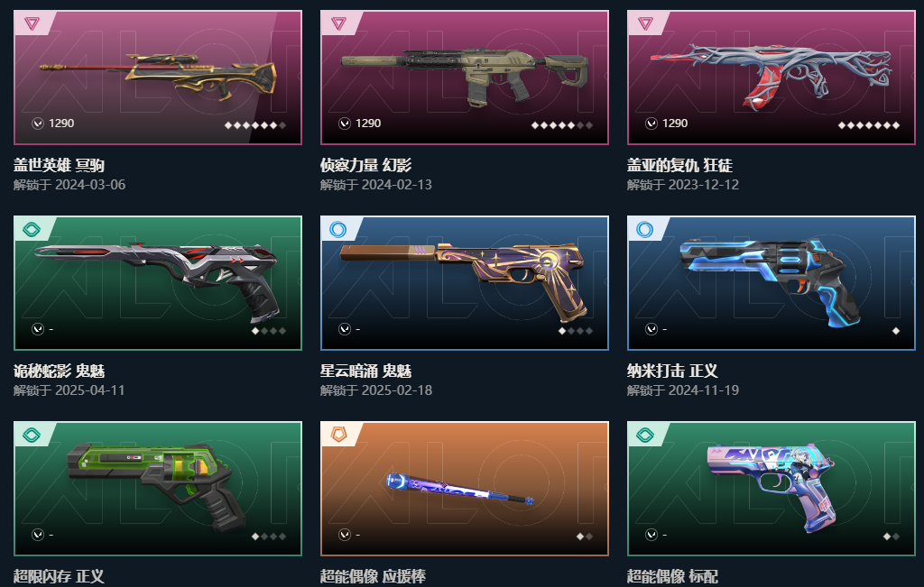Click the green tier icon on 超能偶像 标配 card
Viewport: 924px width, 587px height.
point(645,436)
